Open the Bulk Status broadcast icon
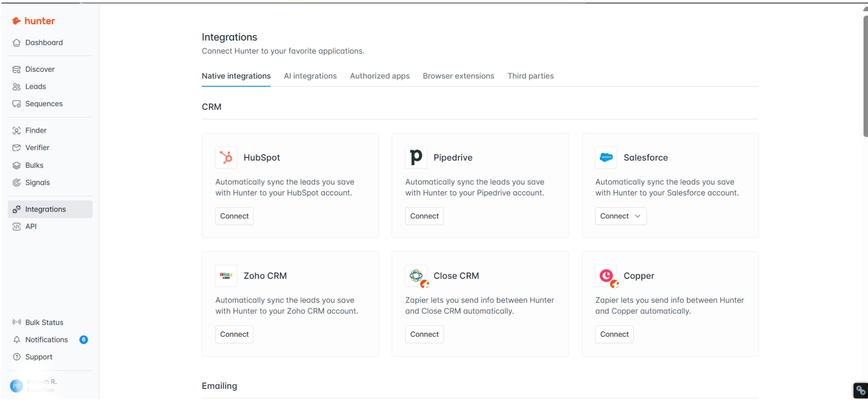Image resolution: width=868 pixels, height=400 pixels. (x=16, y=322)
